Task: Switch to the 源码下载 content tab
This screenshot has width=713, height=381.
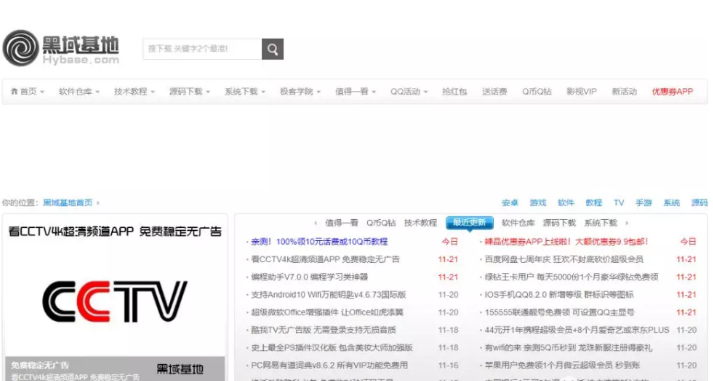Action: click(x=559, y=223)
